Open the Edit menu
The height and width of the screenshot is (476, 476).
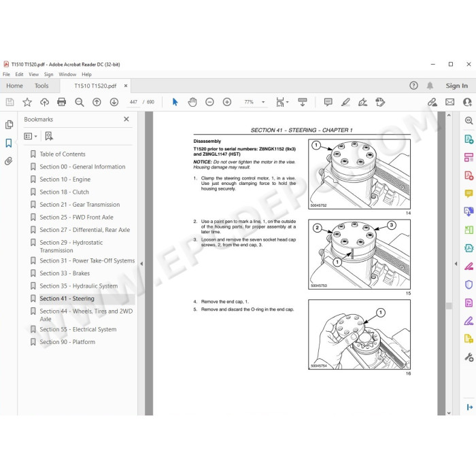19,74
